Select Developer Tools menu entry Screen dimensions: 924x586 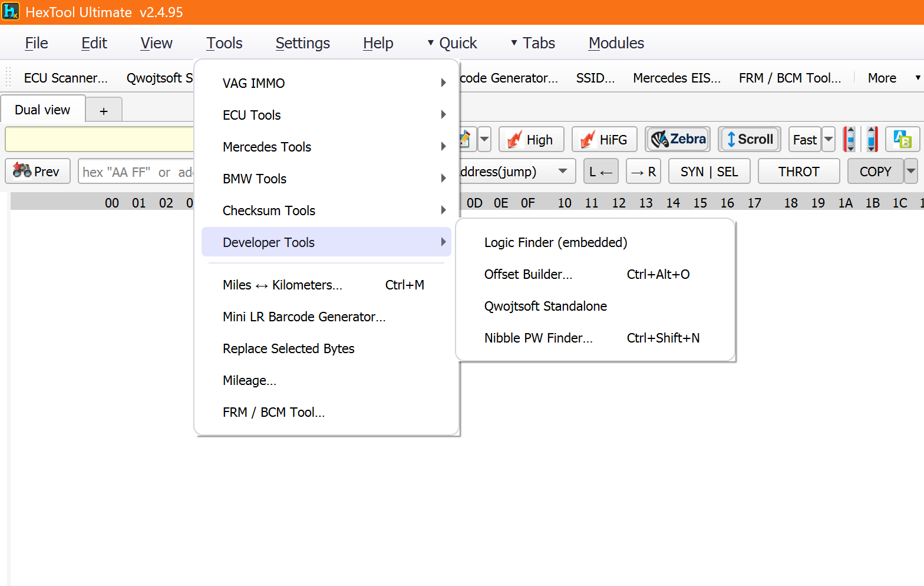326,242
